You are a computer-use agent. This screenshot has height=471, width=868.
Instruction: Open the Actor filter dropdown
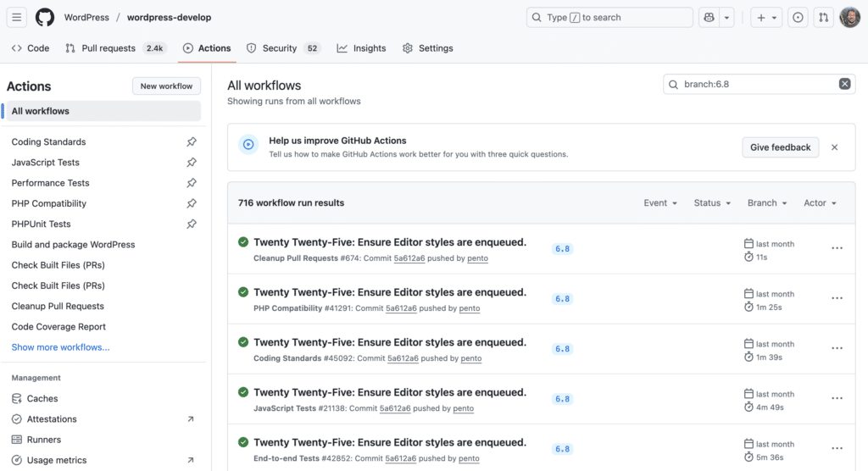click(820, 203)
